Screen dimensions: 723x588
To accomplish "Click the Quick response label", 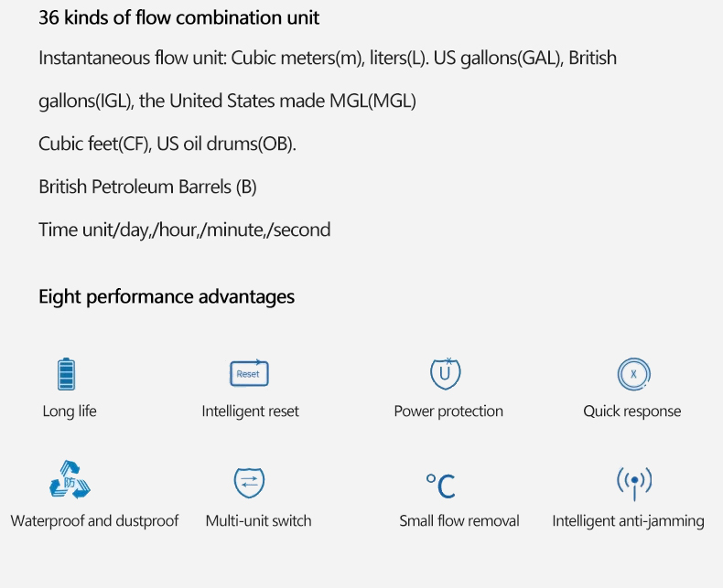I will click(632, 411).
